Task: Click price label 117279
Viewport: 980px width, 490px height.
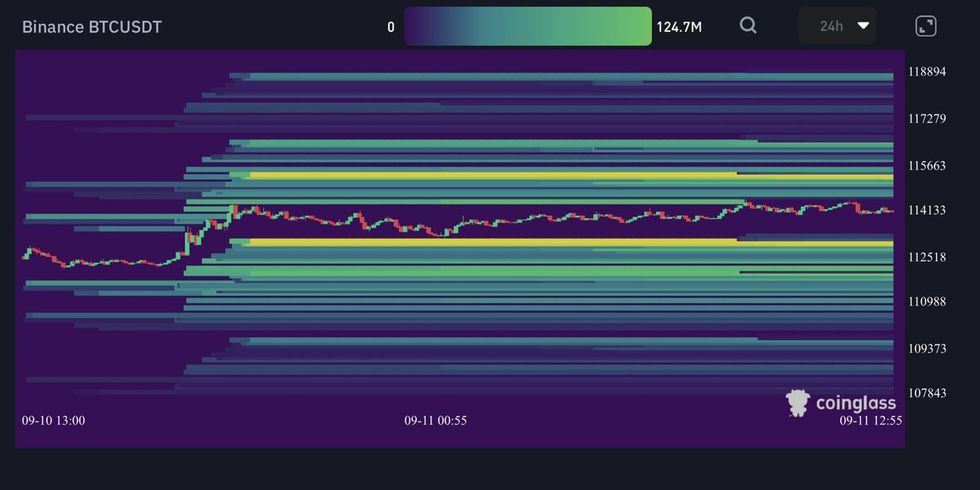Action: tap(927, 118)
